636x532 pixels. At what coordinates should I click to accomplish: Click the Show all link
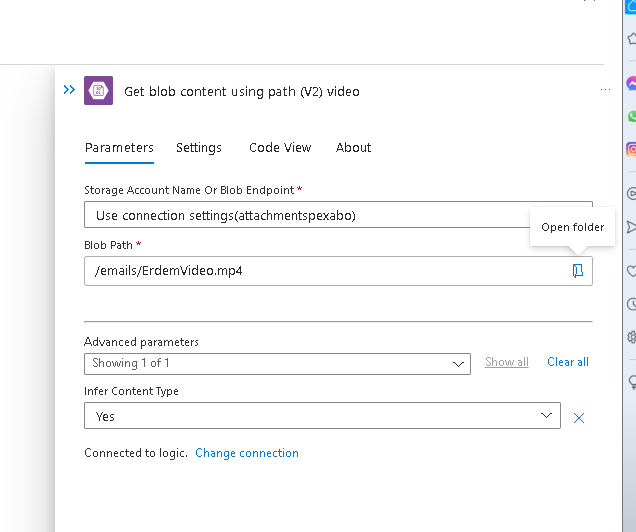point(507,362)
